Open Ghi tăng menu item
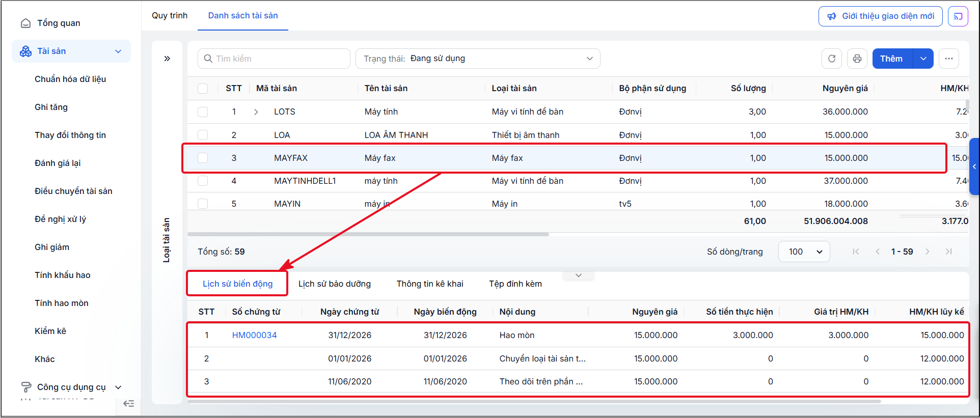Image resolution: width=980 pixels, height=418 pixels. pyautogui.click(x=51, y=107)
